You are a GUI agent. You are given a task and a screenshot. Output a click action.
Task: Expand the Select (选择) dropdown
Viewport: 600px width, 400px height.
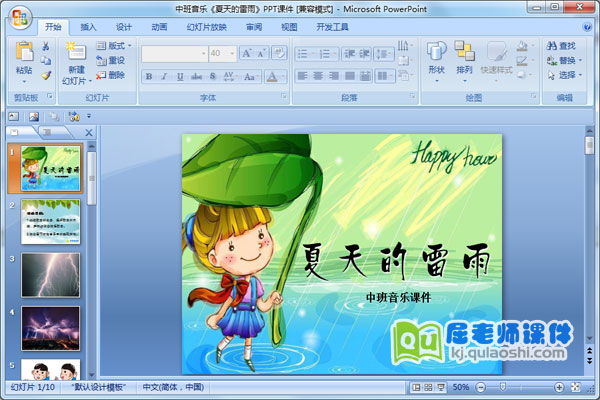coord(564,75)
